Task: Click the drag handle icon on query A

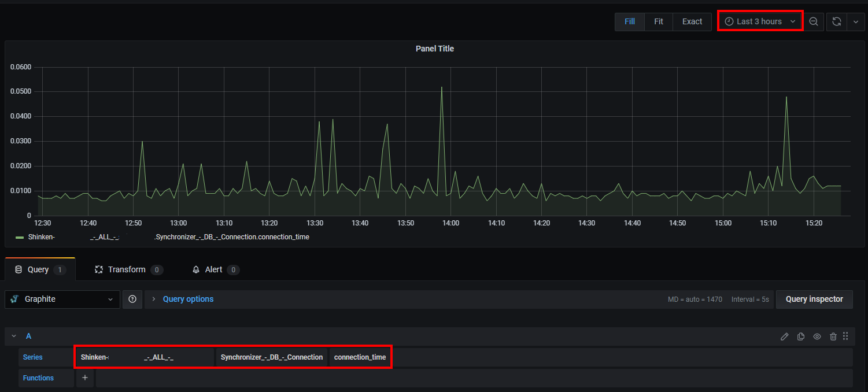Action: 845,336
